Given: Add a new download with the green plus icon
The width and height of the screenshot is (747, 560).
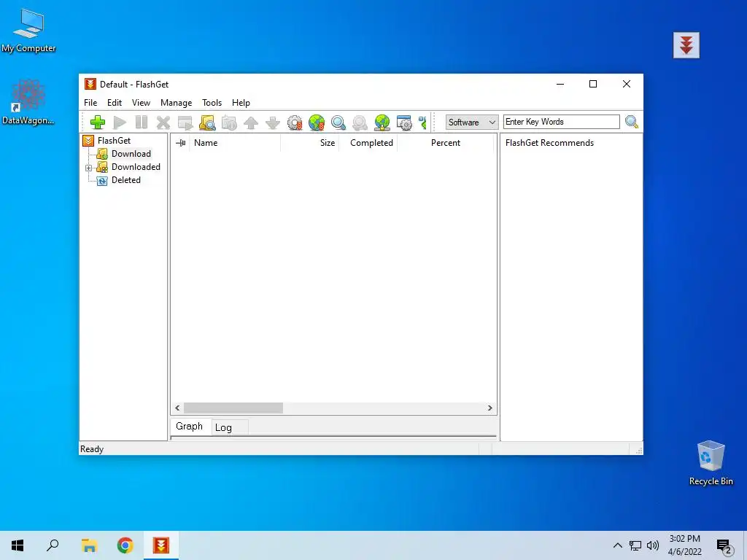Looking at the screenshot, I should [x=98, y=122].
